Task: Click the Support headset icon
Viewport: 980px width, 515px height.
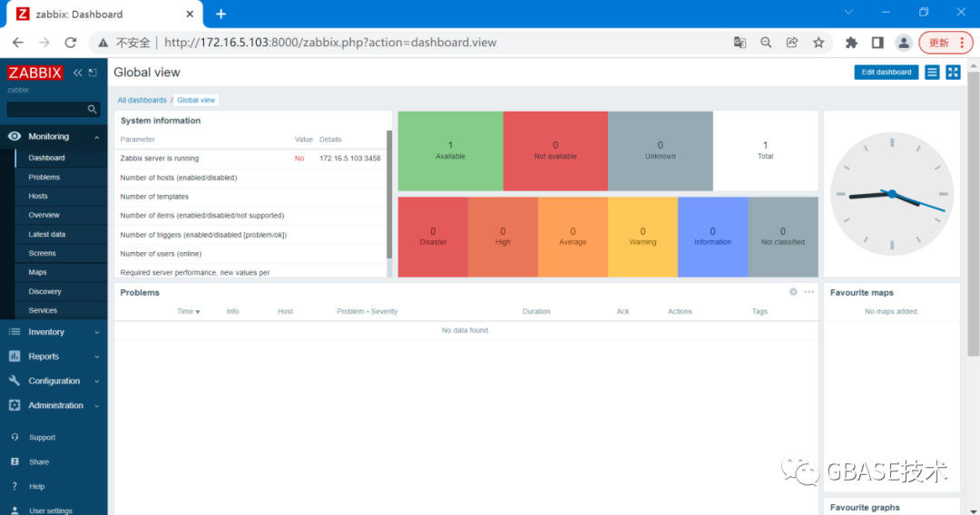Action: click(x=15, y=437)
